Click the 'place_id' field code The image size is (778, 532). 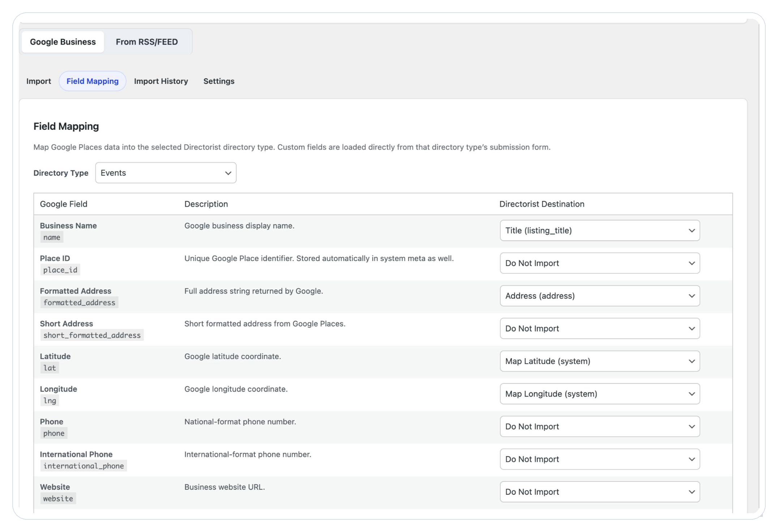click(x=60, y=270)
